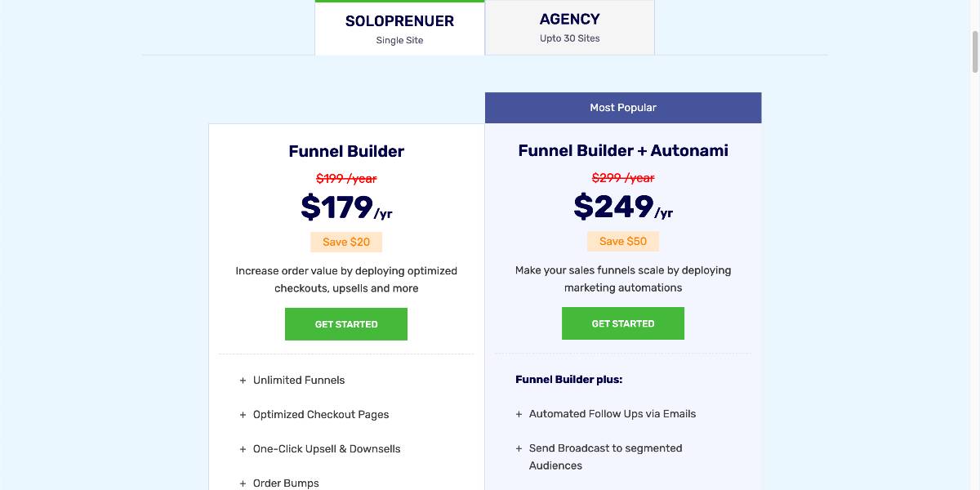Switch to the SOLOPRENUER Single Site tab
Screen dimensions: 980x490
pos(399,29)
